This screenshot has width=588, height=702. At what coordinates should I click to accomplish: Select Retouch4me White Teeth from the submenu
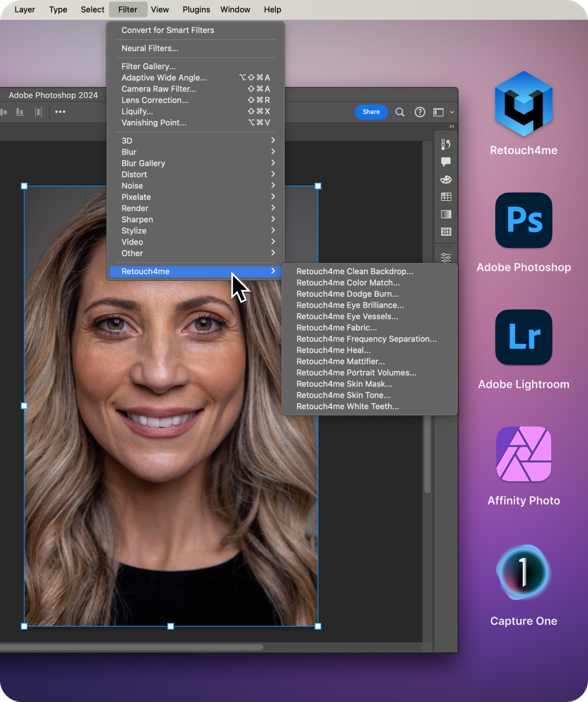348,406
